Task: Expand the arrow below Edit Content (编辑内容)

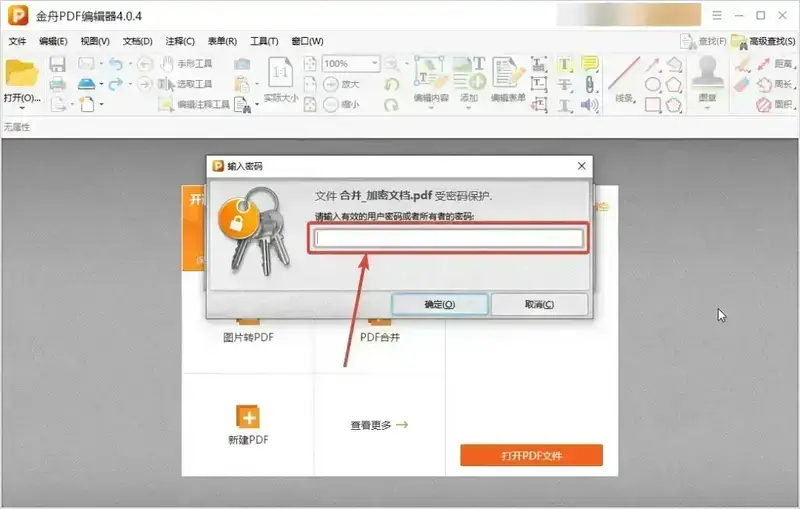Action: point(431,108)
